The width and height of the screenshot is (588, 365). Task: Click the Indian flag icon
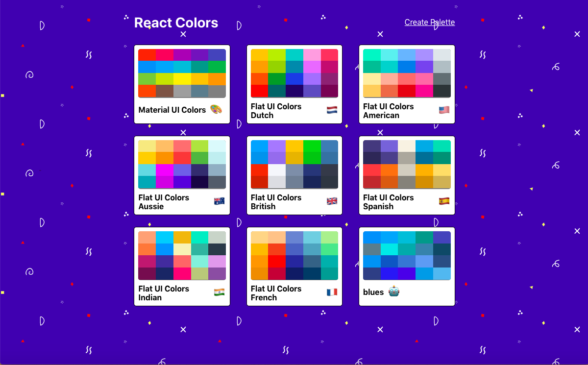point(219,292)
